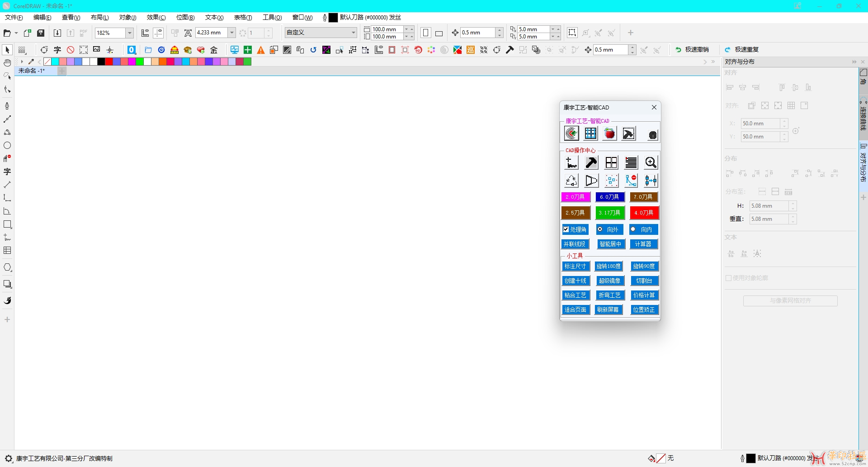Click the green plus square icon
Image resolution: width=868 pixels, height=467 pixels.
tap(248, 50)
